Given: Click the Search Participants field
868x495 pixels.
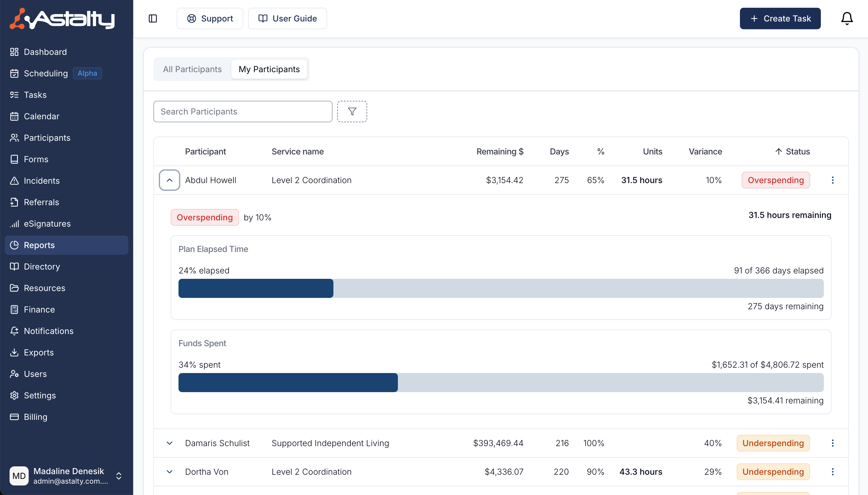Looking at the screenshot, I should [243, 112].
